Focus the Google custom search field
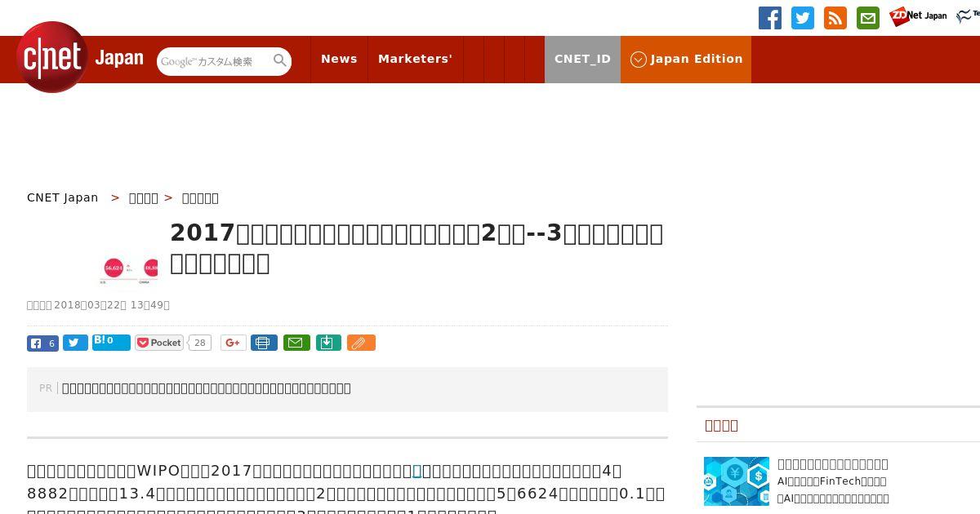Screen dimensions: 980x514 pos(214,61)
